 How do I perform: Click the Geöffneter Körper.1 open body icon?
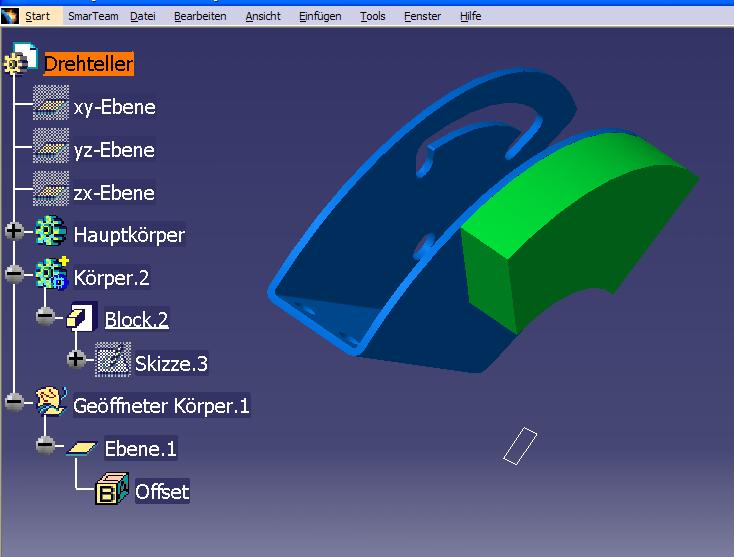pos(51,401)
